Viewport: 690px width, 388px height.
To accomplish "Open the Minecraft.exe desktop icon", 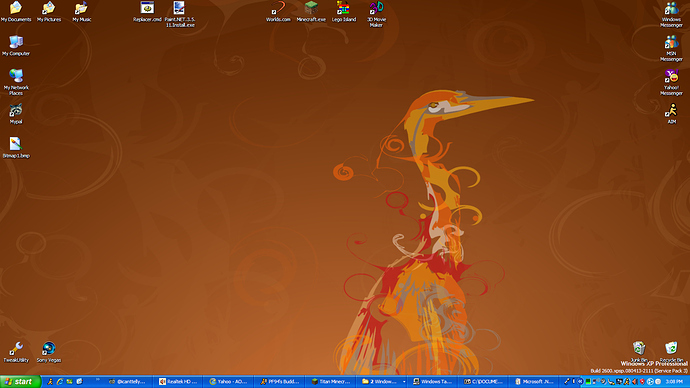I will [x=311, y=11].
